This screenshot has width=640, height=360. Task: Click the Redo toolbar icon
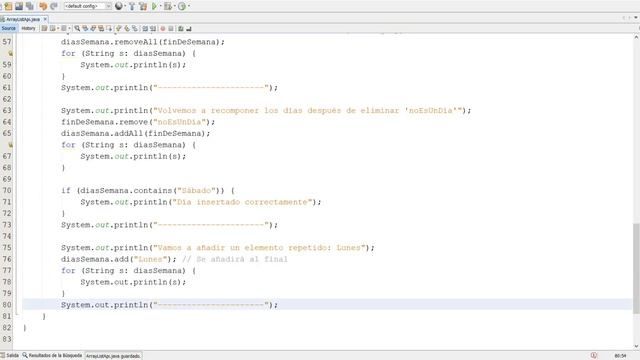tap(53, 6)
